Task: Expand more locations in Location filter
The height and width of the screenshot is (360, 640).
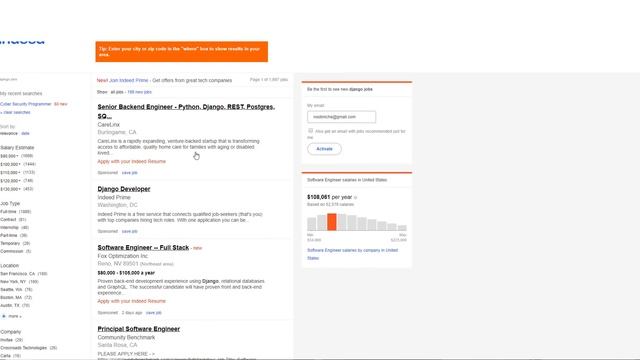Action: coord(15,316)
